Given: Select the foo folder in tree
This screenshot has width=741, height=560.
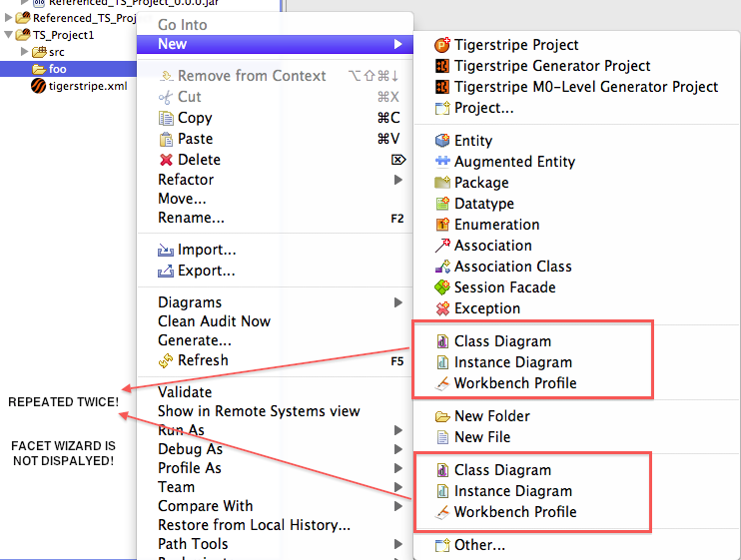Looking at the screenshot, I should [x=58, y=69].
